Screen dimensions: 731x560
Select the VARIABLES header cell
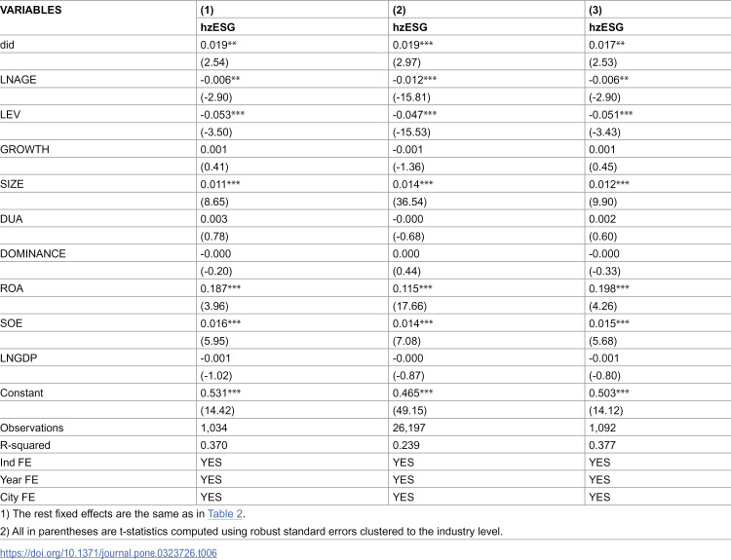click(x=31, y=10)
